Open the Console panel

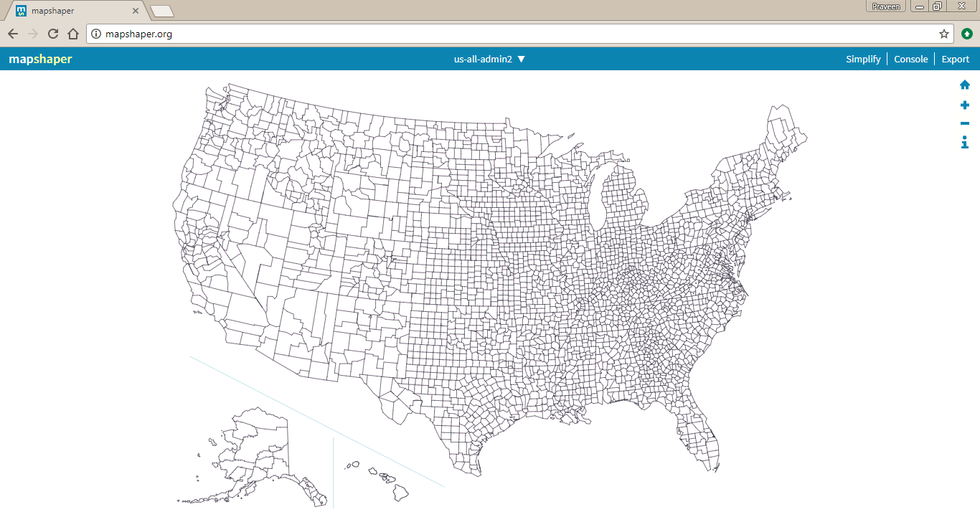(x=911, y=60)
